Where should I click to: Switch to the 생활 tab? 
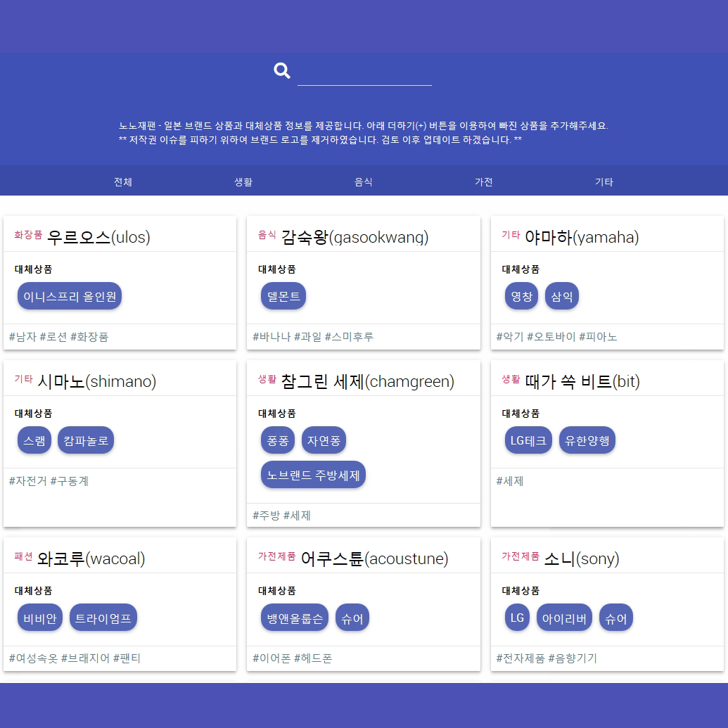pos(243,181)
